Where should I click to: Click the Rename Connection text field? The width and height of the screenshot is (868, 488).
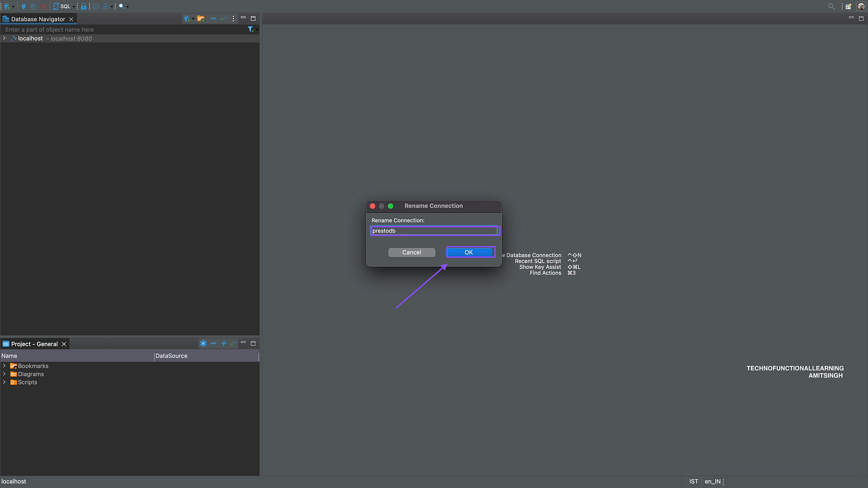click(434, 231)
